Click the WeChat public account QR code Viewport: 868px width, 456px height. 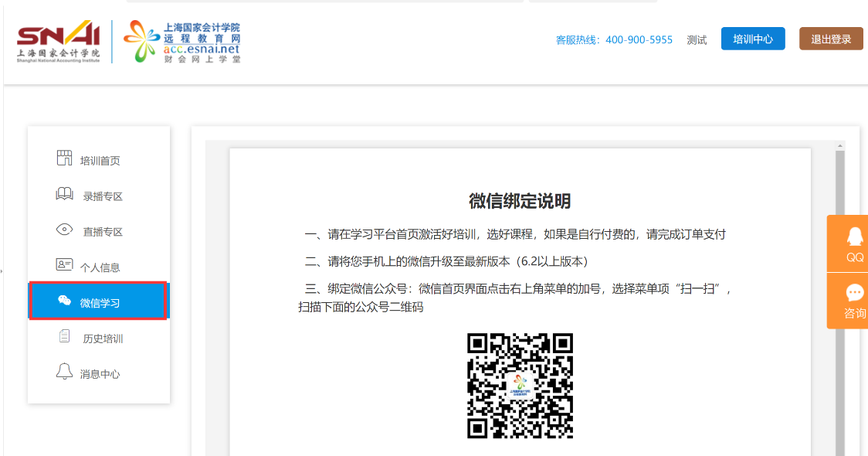(520, 386)
